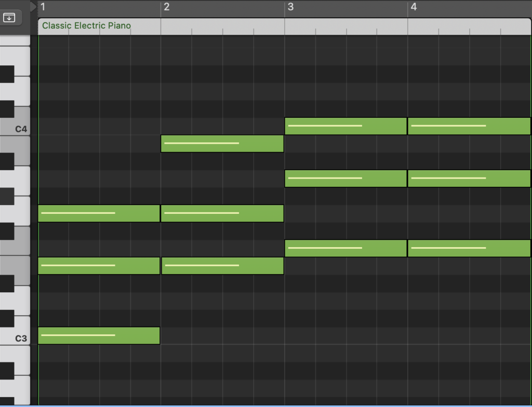This screenshot has height=407, width=532.
Task: Play the D4 white piano key
Action: [x=22, y=91]
